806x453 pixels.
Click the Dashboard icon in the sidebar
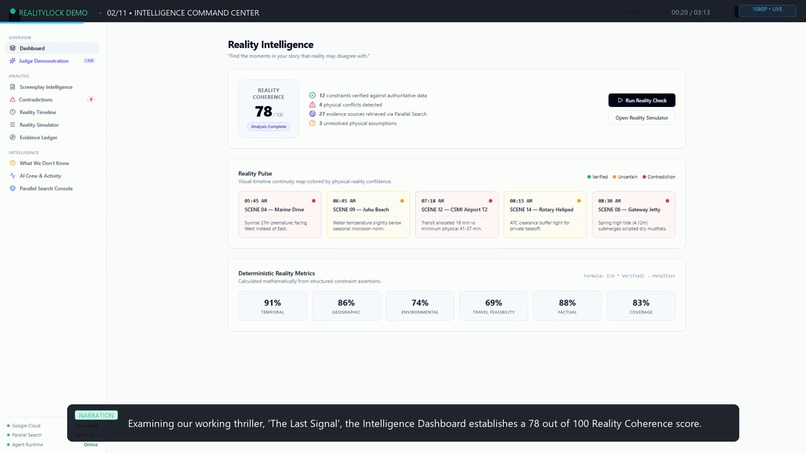12,48
